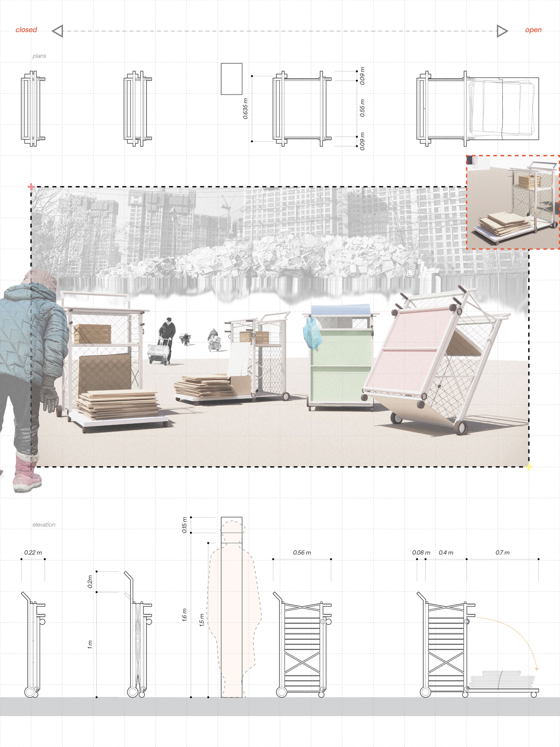Click the '0.7 m' dimension label
560x747 pixels.
502,552
